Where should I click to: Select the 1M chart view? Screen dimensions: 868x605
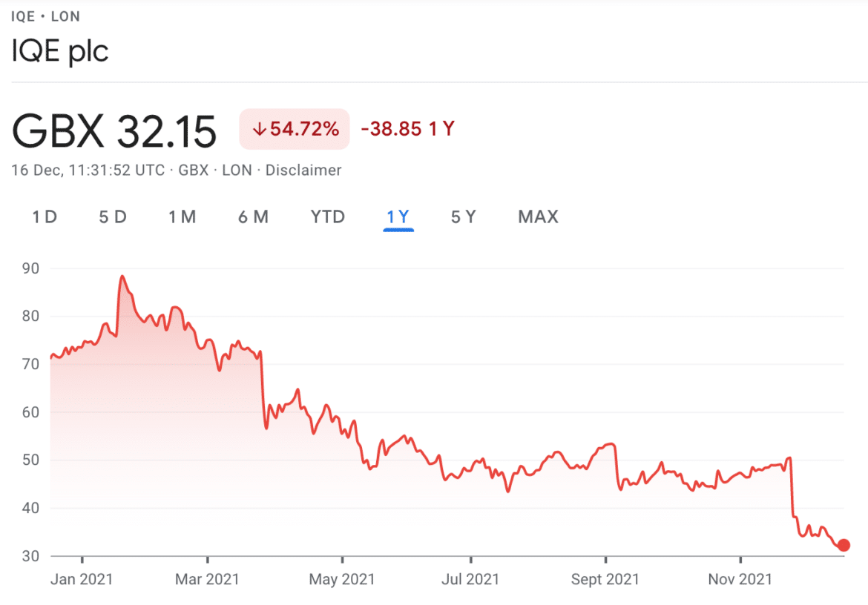coord(183,216)
